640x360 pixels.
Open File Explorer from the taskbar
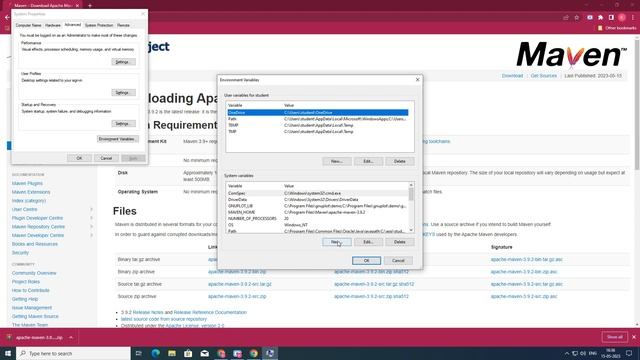172,353
